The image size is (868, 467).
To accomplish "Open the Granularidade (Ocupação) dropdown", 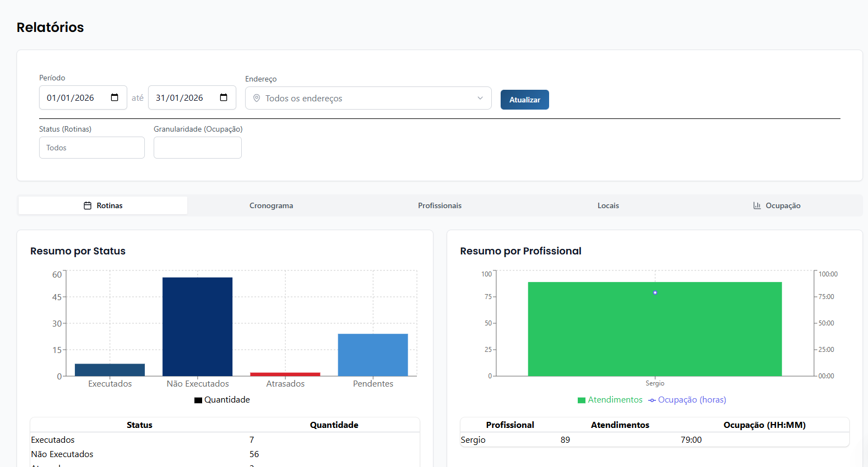I will coord(198,148).
